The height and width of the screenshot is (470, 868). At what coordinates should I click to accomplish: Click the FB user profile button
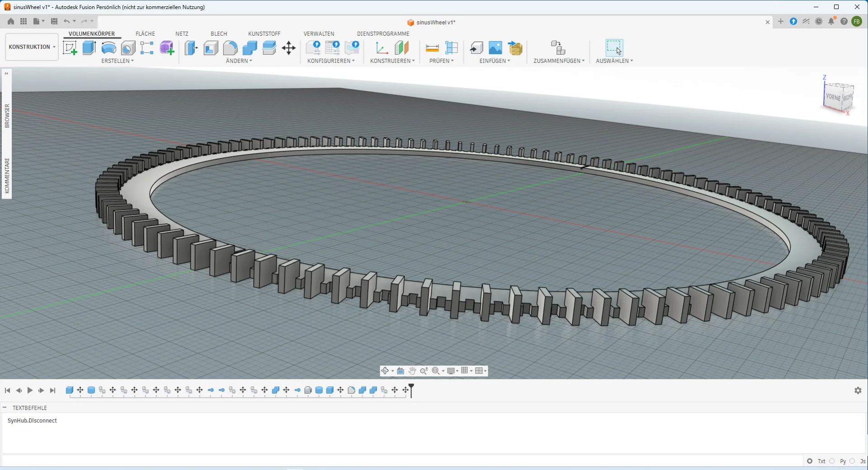coord(857,21)
